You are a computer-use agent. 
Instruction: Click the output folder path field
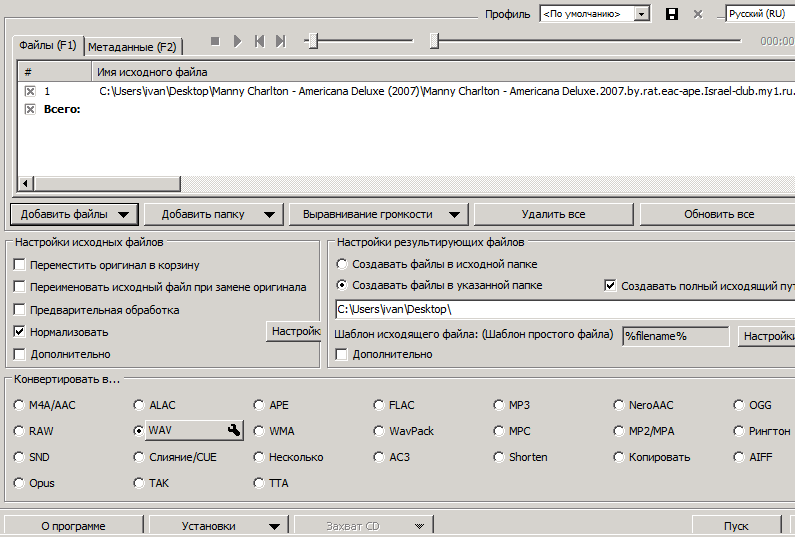(565, 309)
